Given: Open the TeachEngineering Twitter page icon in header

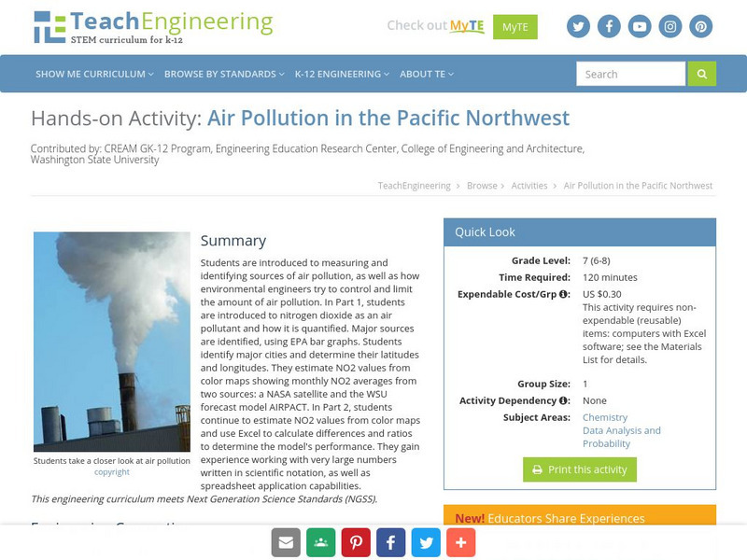Looking at the screenshot, I should point(579,26).
